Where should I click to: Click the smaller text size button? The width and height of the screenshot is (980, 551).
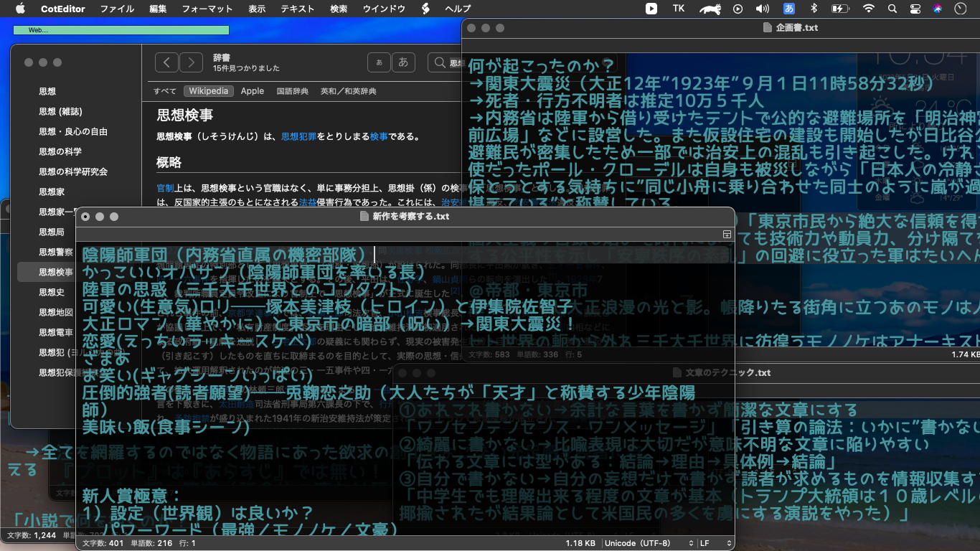coord(379,62)
